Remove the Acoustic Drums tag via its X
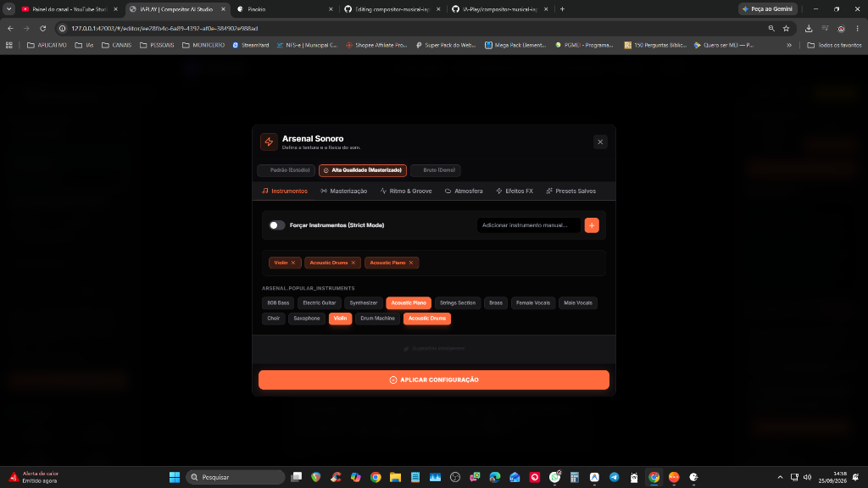This screenshot has width=868, height=488. [x=353, y=263]
